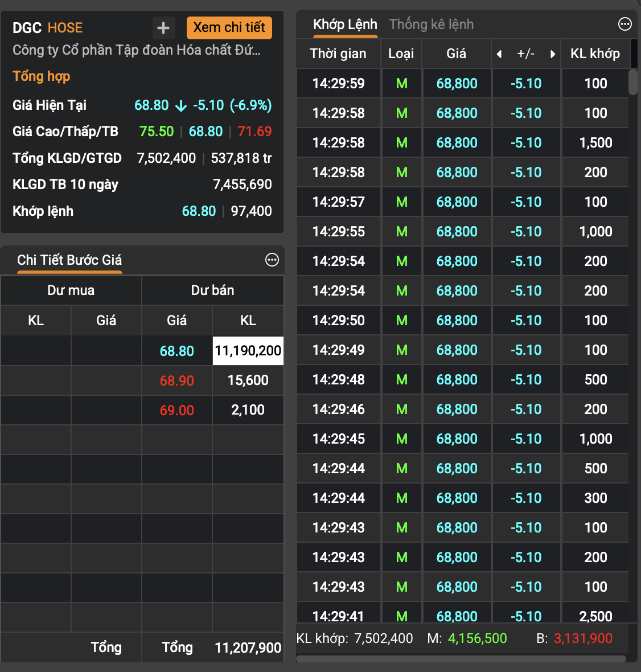Click the down arrow next to current price
The image size is (641, 672).
[x=181, y=106]
